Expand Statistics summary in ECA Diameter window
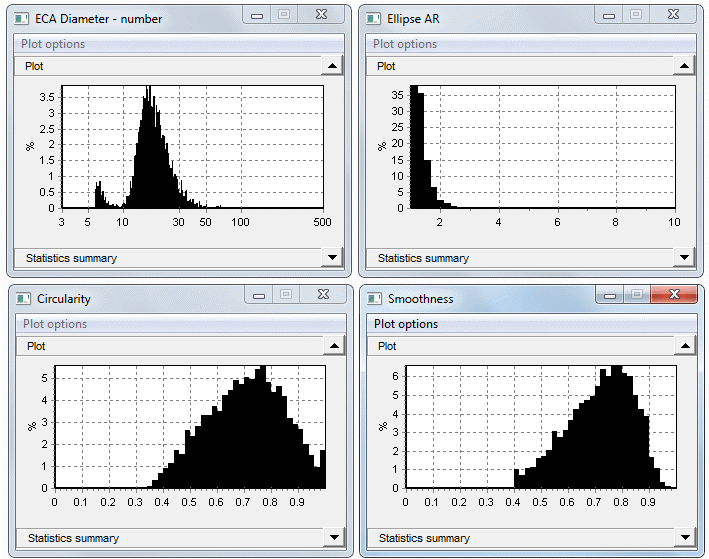This screenshot has height=559, width=709. (x=332, y=258)
